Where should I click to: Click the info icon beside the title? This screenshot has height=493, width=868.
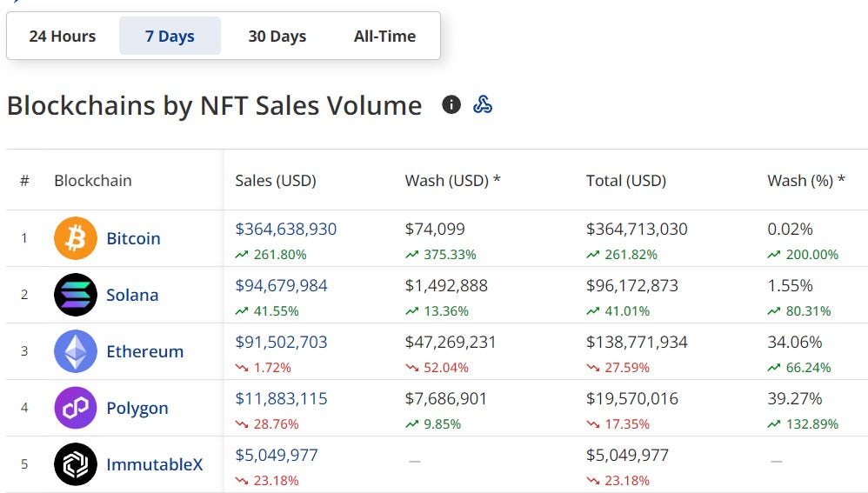coord(451,104)
